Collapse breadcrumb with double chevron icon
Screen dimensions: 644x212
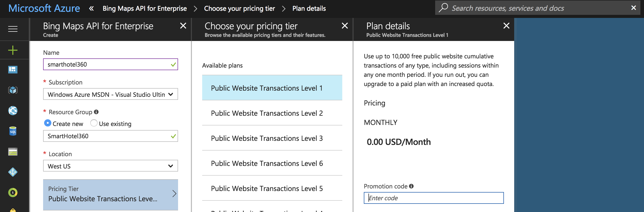click(91, 8)
